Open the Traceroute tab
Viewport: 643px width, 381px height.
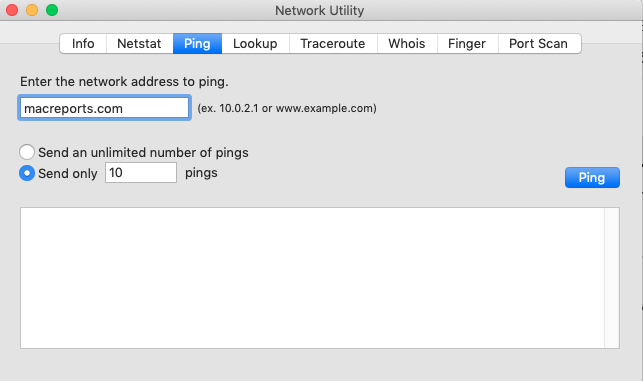coord(333,43)
